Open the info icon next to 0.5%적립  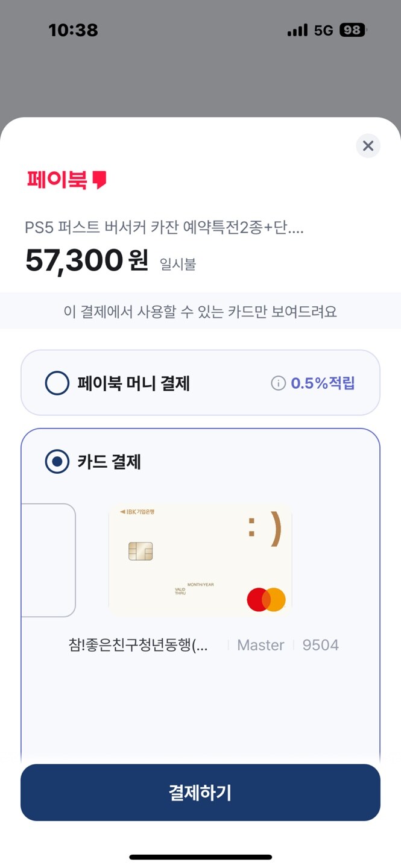click(277, 382)
